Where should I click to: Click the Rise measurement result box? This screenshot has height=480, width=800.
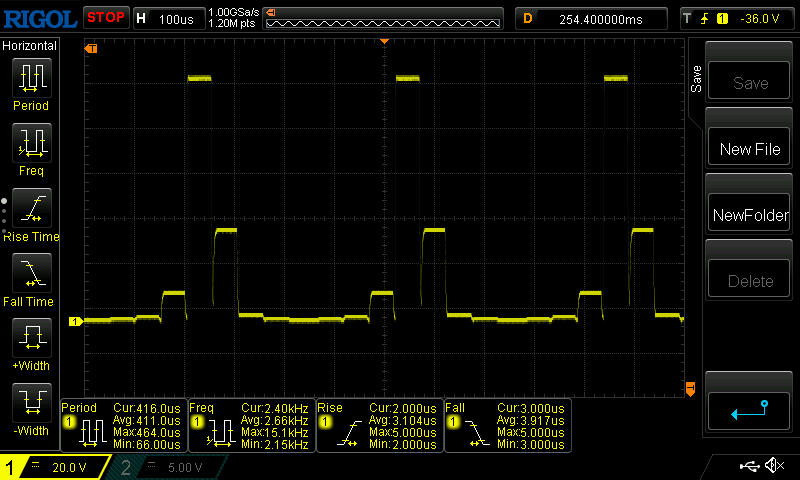point(380,425)
